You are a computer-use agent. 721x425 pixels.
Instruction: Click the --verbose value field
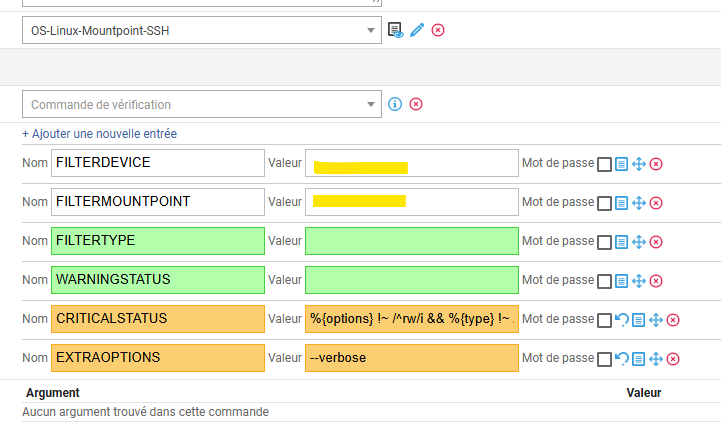(412, 358)
